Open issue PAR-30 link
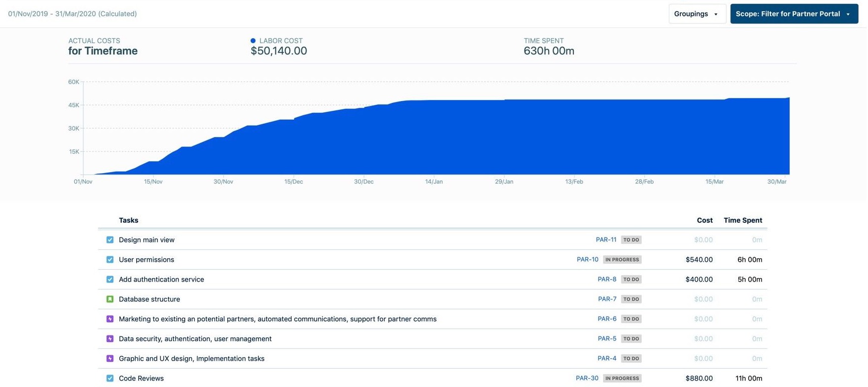Image resolution: width=868 pixels, height=387 pixels. point(587,379)
